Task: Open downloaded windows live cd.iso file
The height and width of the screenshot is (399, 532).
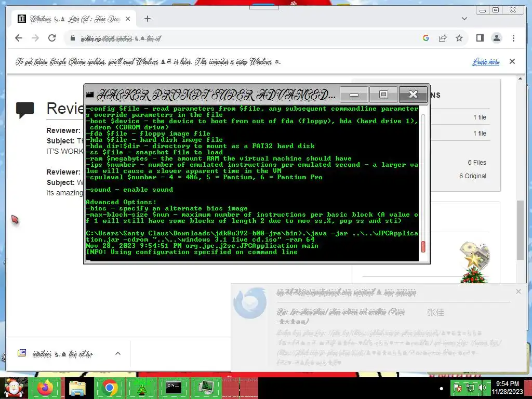Action: 62,354
